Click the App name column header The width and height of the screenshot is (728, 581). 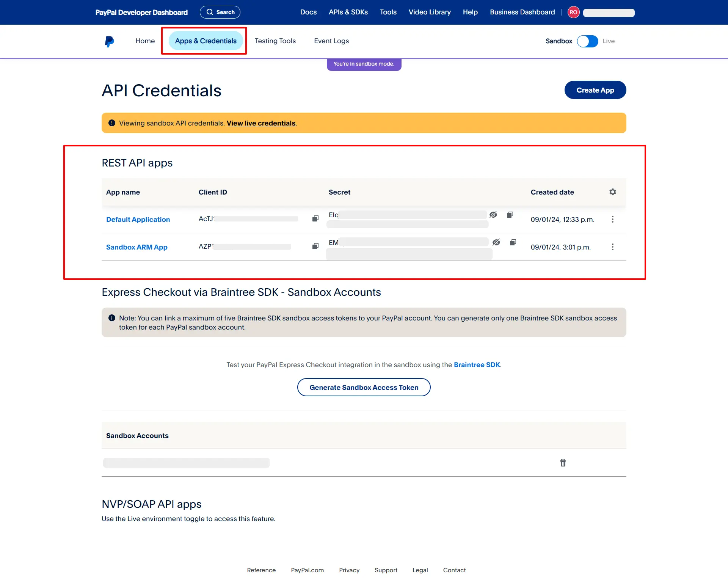pyautogui.click(x=123, y=192)
